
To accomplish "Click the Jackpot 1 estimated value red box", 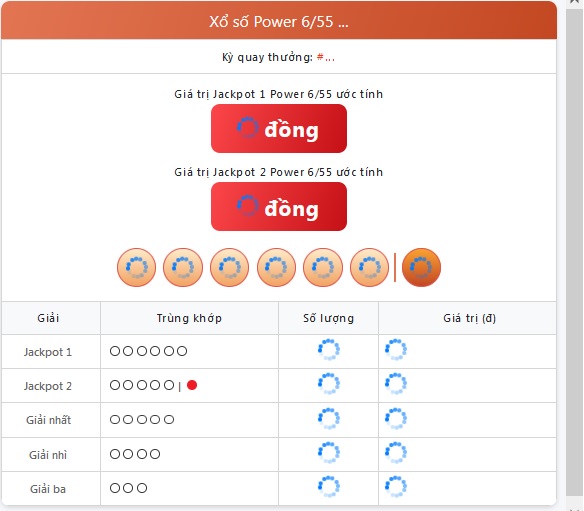I will (x=279, y=128).
